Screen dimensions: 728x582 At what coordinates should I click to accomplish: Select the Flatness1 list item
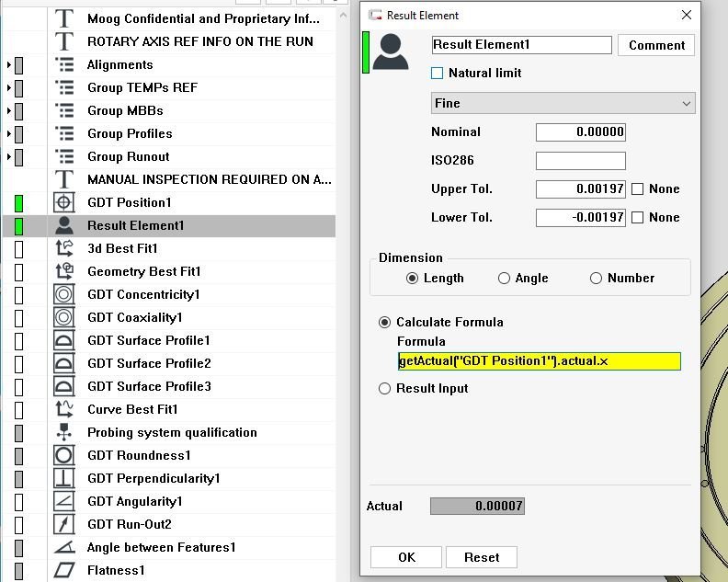(169, 570)
